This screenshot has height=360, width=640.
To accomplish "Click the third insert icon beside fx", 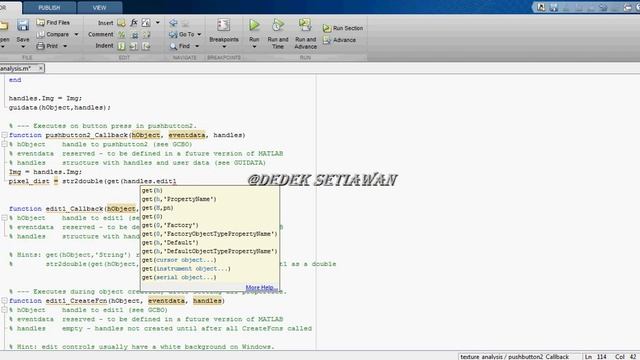I will 146,23.
